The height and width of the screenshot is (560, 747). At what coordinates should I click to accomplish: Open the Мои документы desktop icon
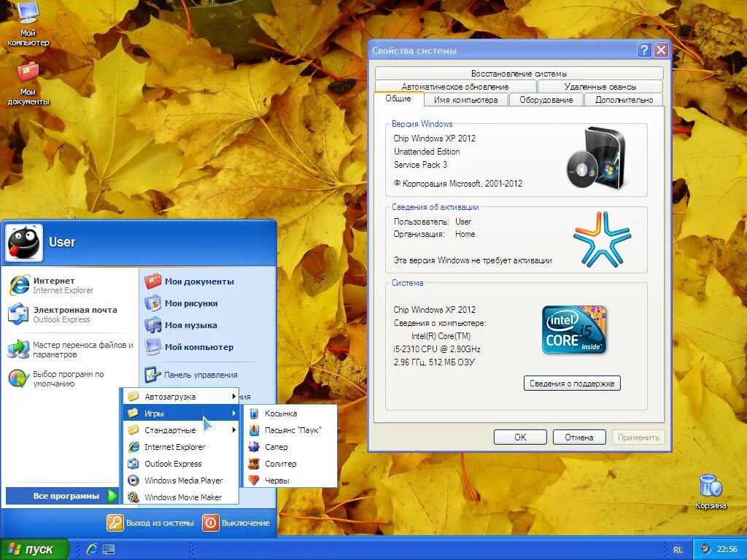28,83
